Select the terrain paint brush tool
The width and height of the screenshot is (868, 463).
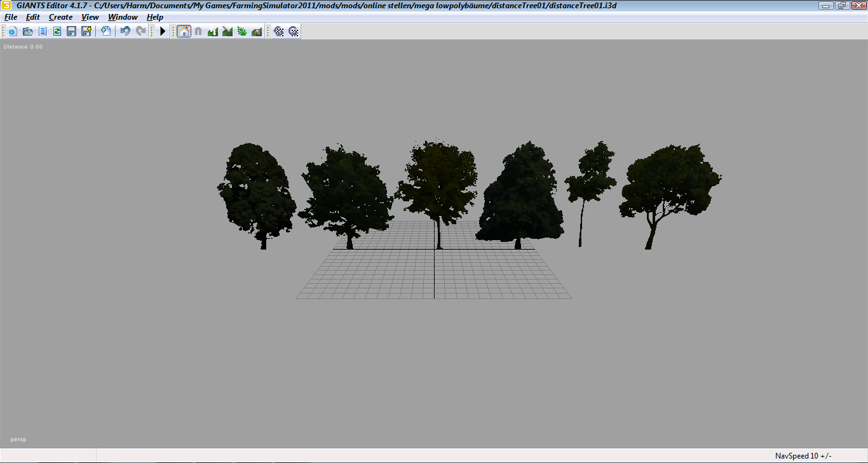pos(227,31)
